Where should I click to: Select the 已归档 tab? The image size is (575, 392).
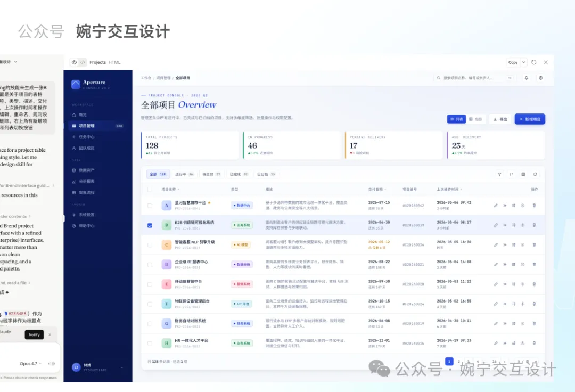coord(266,174)
